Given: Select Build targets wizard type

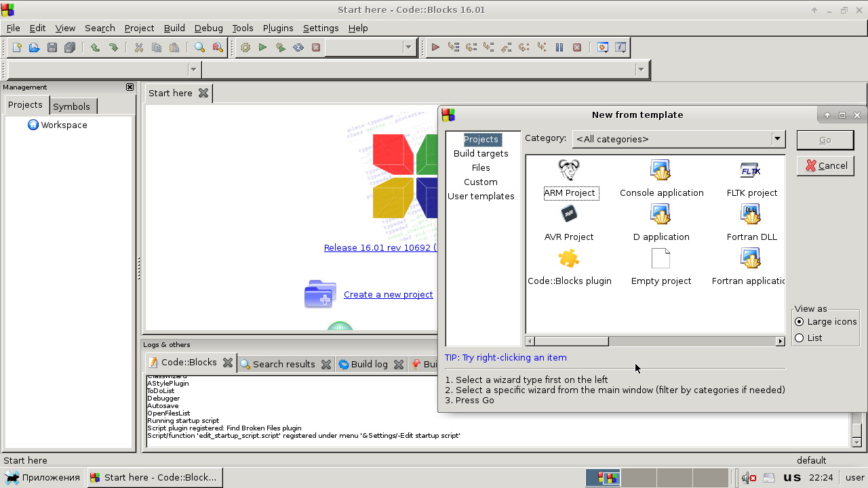Looking at the screenshot, I should point(481,153).
